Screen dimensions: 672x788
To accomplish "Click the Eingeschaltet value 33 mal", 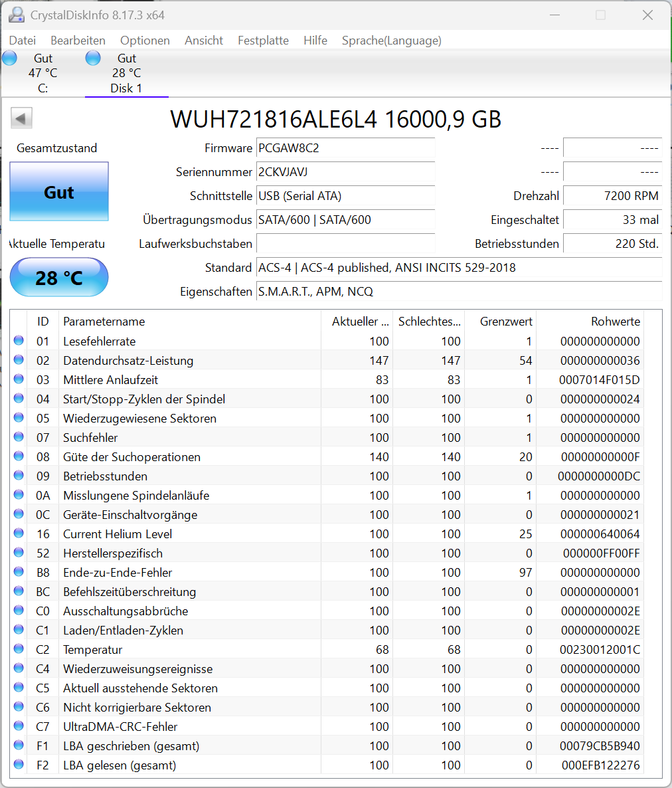I will point(613,220).
